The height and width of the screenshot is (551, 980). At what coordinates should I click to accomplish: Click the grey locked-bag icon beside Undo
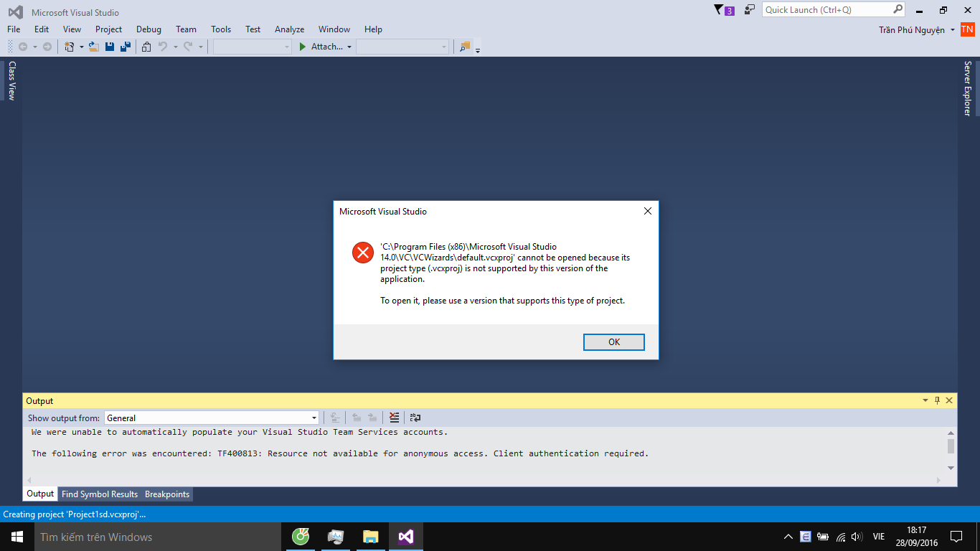(146, 47)
